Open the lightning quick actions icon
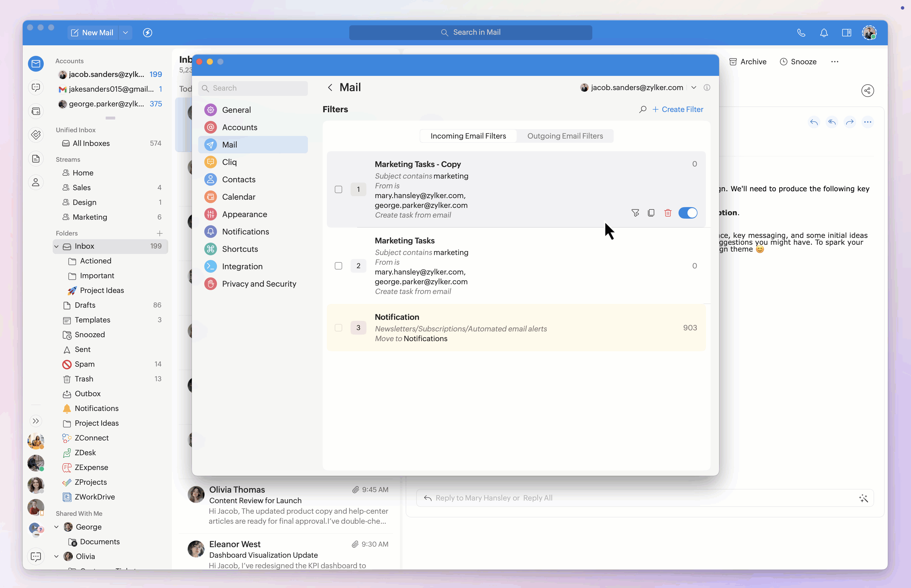This screenshot has width=911, height=588. 147,33
